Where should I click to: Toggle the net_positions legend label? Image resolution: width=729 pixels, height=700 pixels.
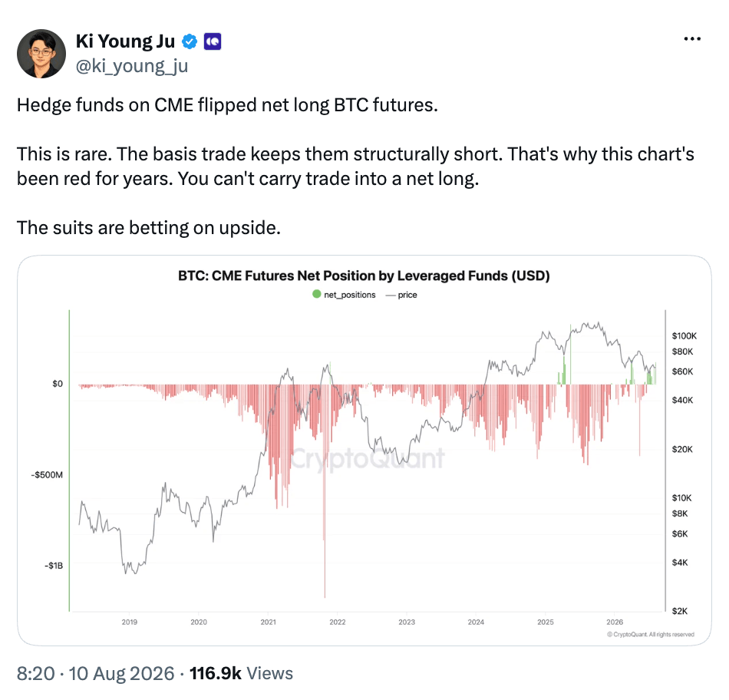pos(350,295)
